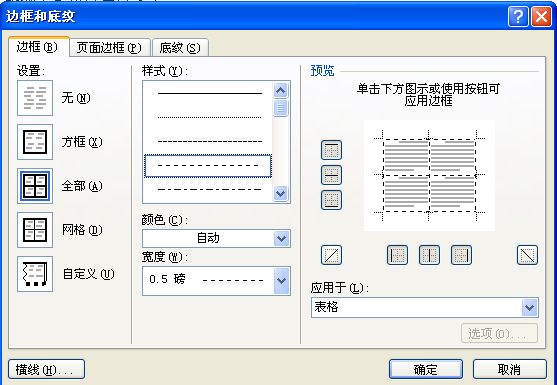Viewport: 557px width, 385px height.
Task: Click the 方框(X) setting label
Action: [x=82, y=142]
